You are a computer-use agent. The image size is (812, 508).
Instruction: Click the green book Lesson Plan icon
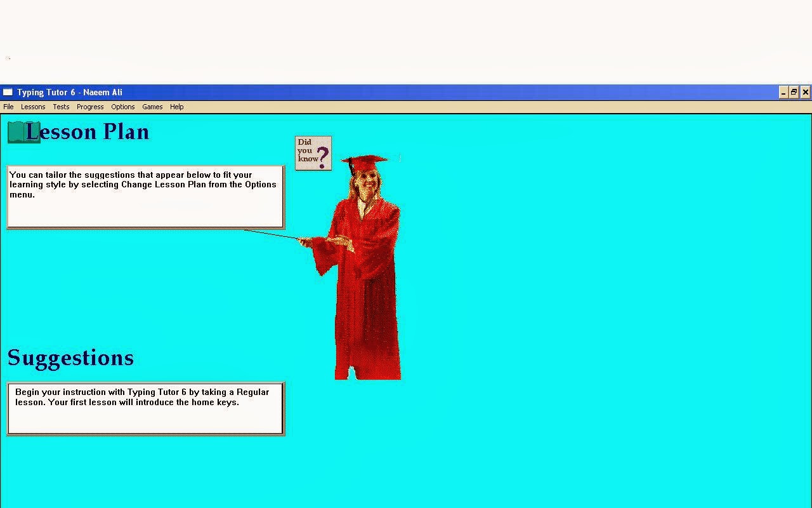20,131
